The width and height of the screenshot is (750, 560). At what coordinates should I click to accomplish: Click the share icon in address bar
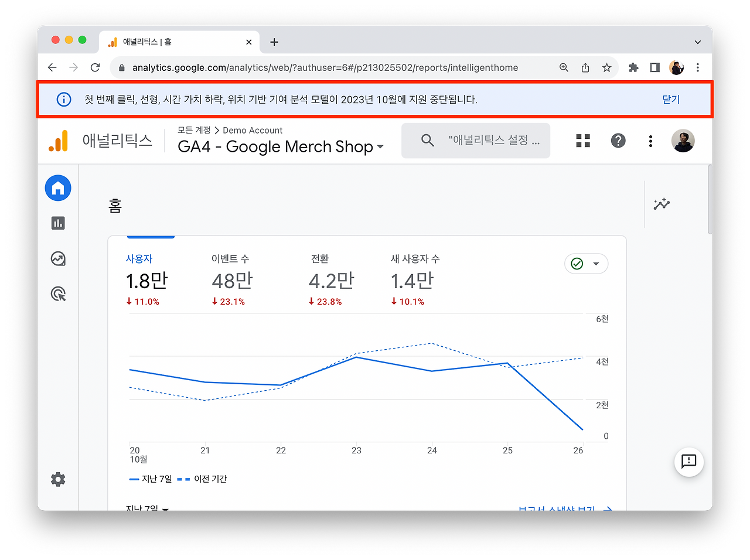point(585,67)
